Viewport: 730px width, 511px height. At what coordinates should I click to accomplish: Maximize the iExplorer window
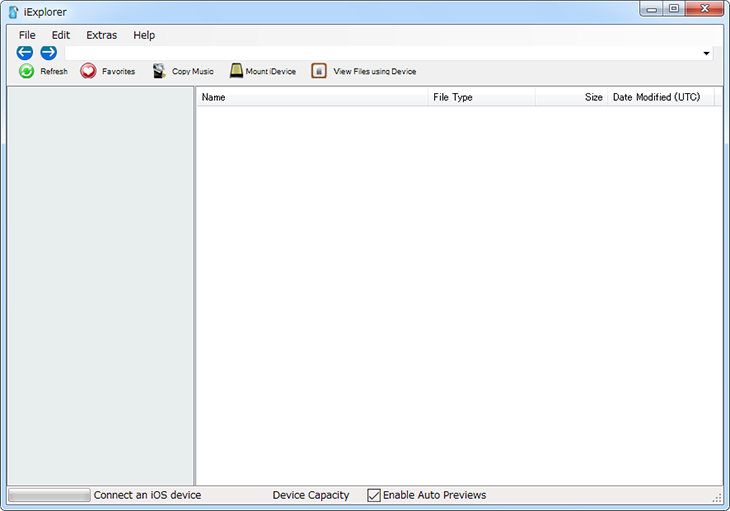coord(674,9)
